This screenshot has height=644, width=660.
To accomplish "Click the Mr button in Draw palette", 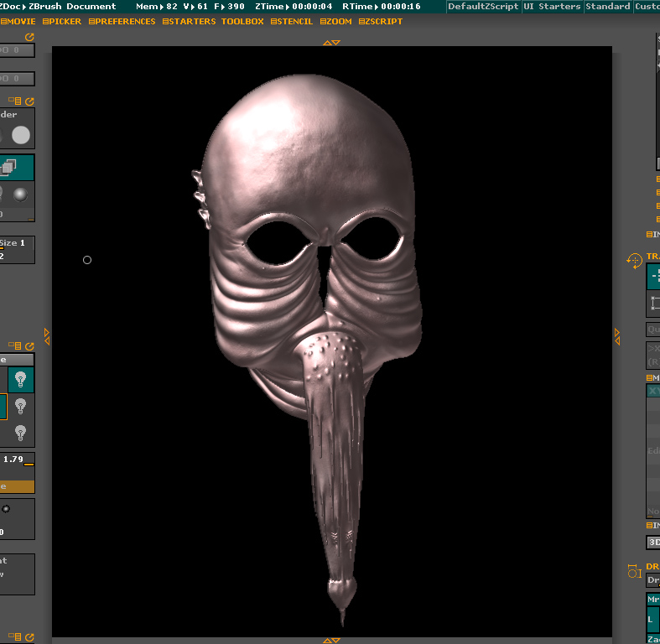I will pyautogui.click(x=653, y=600).
